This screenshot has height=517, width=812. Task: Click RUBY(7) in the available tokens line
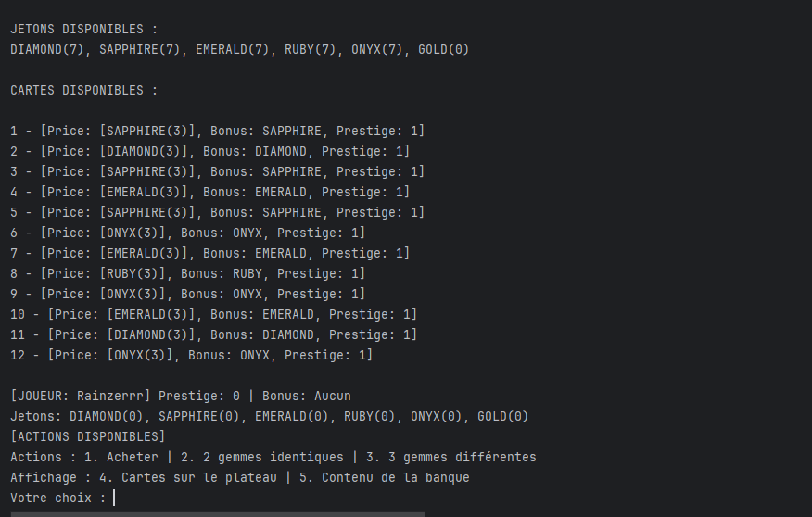(x=311, y=50)
